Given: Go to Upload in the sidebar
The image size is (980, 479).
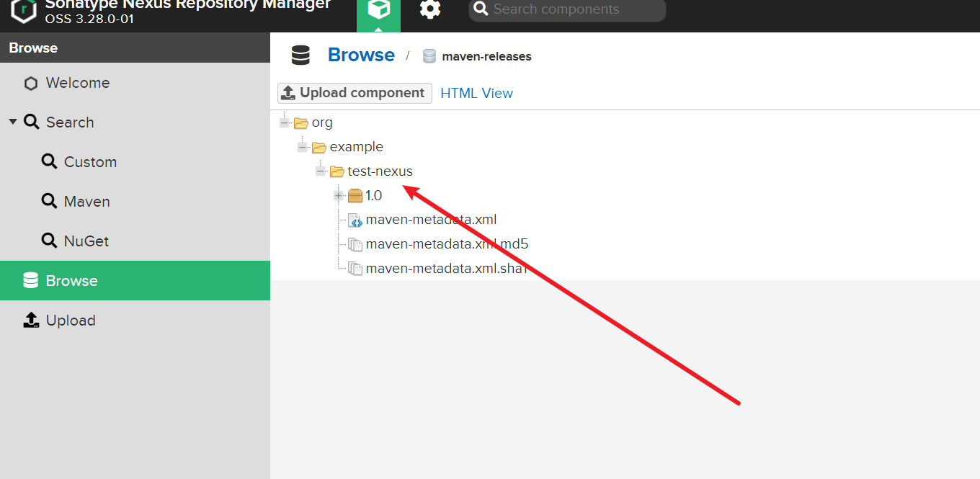Looking at the screenshot, I should pyautogui.click(x=70, y=321).
